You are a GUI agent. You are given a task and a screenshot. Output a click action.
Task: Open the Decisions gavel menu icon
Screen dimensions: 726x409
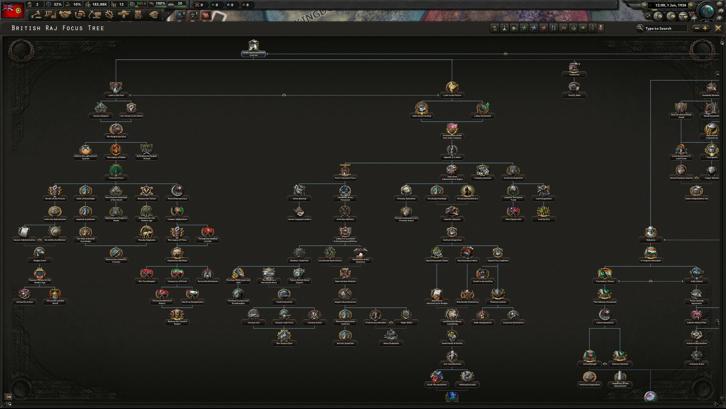point(36,15)
